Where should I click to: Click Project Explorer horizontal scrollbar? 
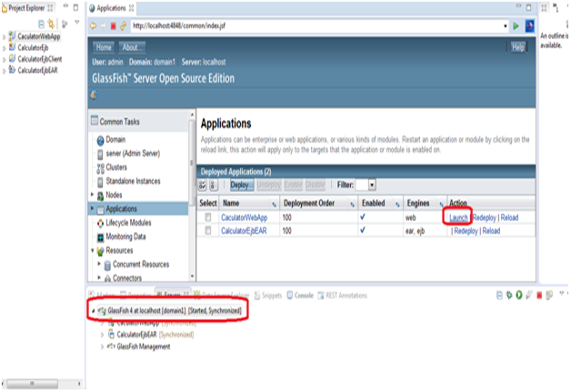[x=33, y=383]
